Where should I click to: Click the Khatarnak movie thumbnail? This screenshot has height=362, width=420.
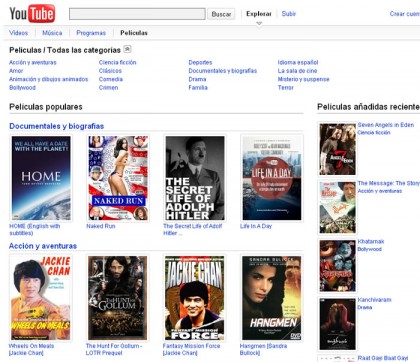click(x=337, y=266)
